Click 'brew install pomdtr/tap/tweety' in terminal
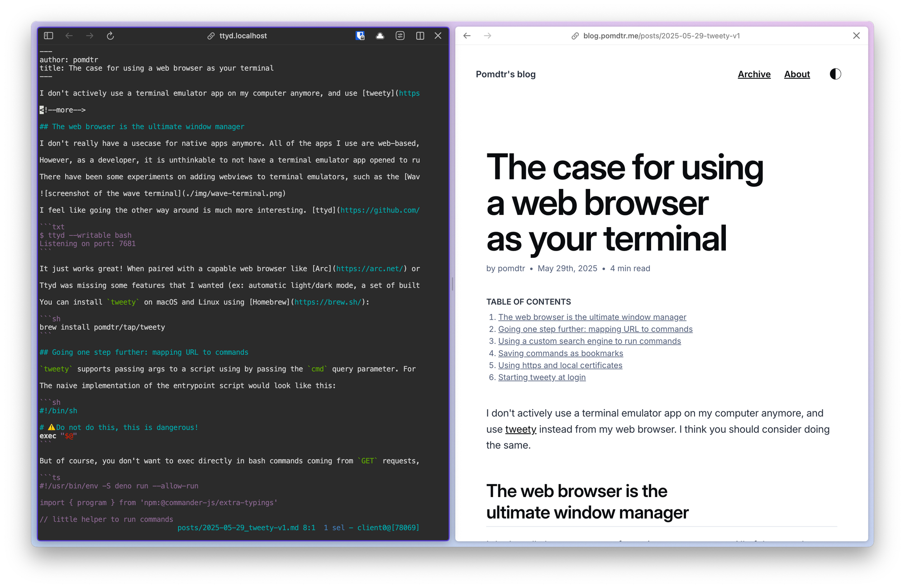 [x=102, y=327]
